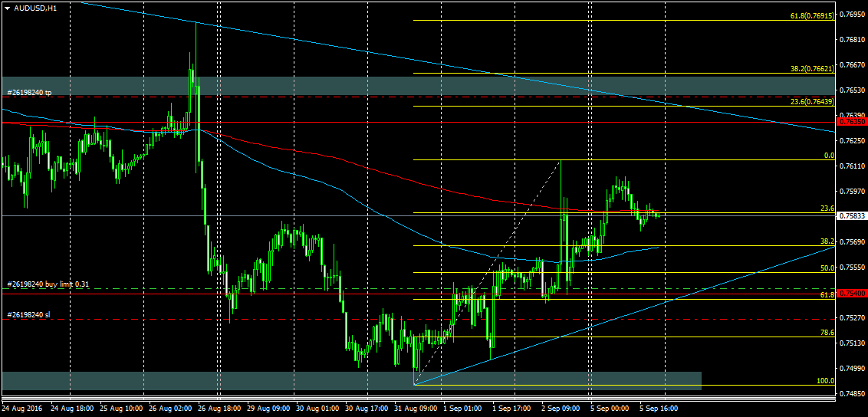Click the red 0.75400 price tag
This screenshot has width=868, height=417.
coord(851,293)
